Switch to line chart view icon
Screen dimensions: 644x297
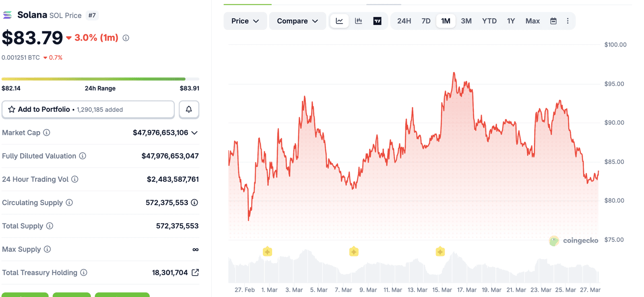tap(339, 21)
